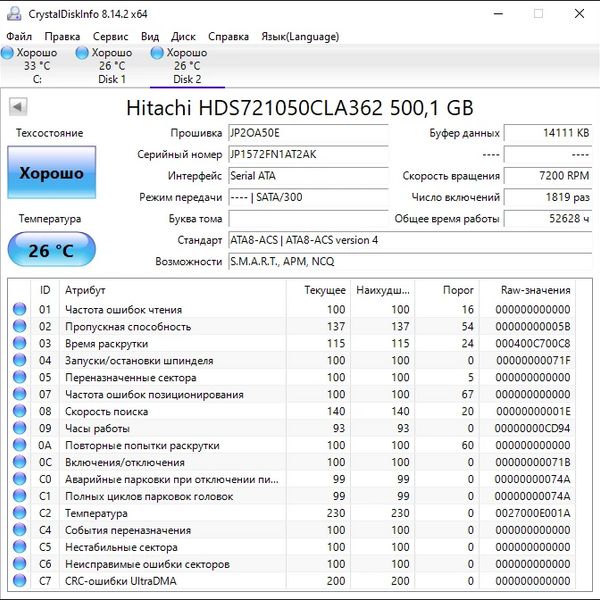
Task: Open the Справка menu
Action: (228, 36)
